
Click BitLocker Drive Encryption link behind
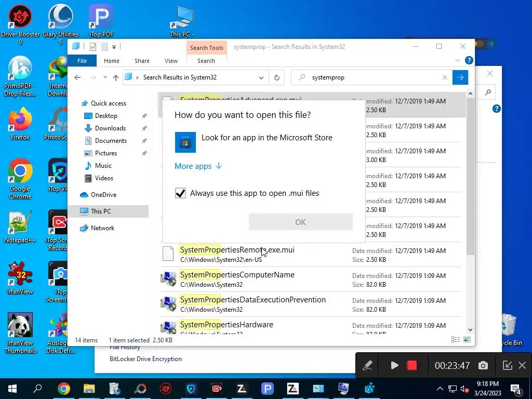point(145,359)
